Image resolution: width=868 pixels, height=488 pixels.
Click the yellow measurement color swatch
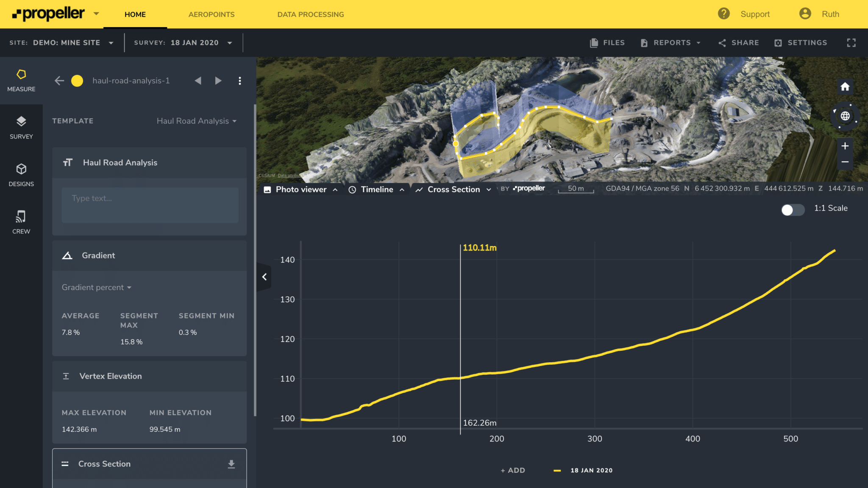click(78, 80)
